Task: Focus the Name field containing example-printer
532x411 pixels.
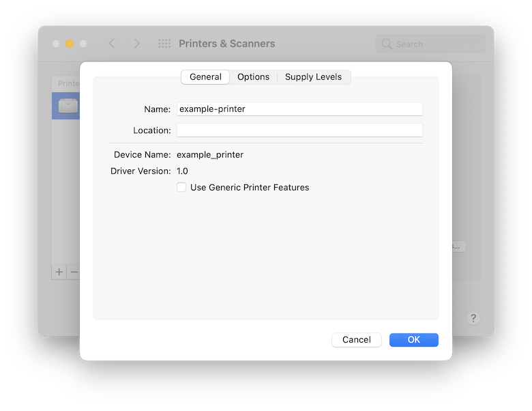Action: pyautogui.click(x=299, y=109)
